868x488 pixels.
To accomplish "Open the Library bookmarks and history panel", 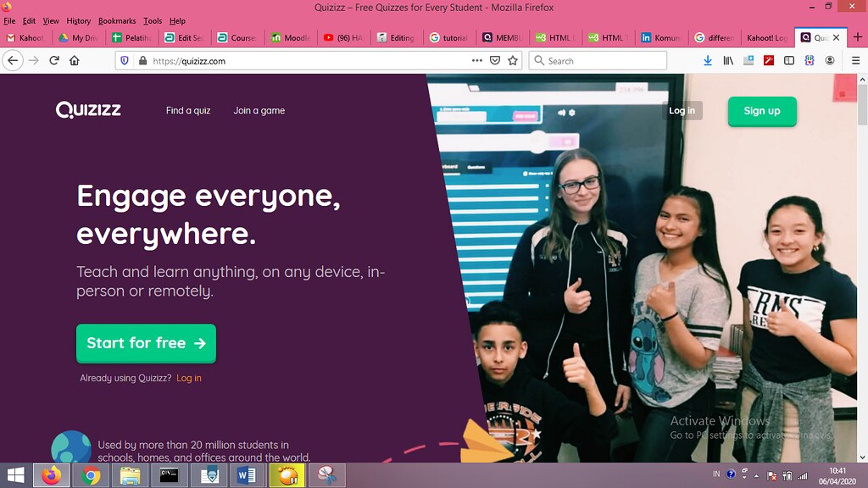I will [x=728, y=61].
